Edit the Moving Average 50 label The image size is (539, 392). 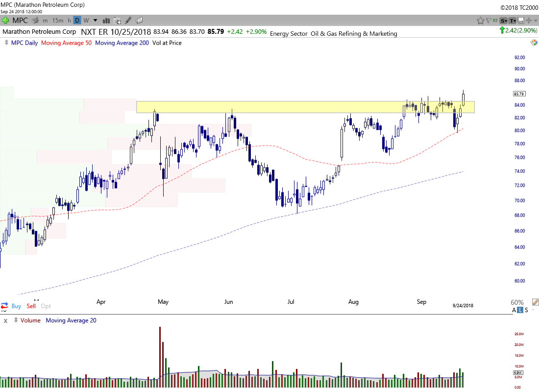pos(66,43)
